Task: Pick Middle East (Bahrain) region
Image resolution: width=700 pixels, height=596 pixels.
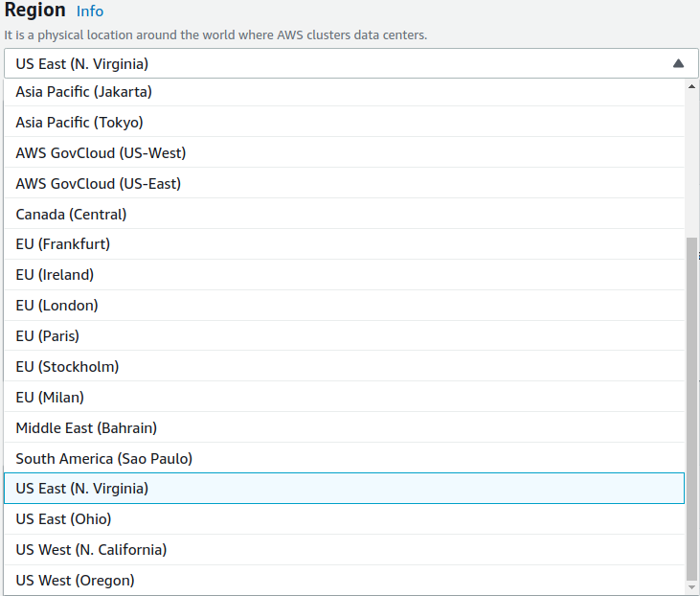Action: coord(86,428)
